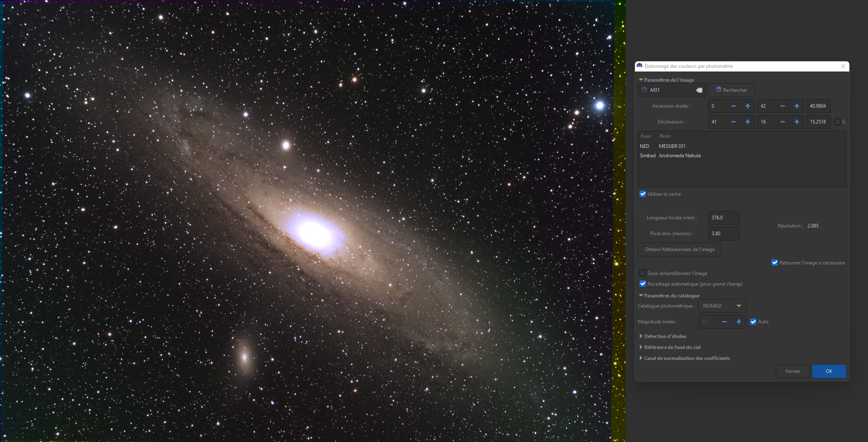This screenshot has width=868, height=442.
Task: Decrease declination minutes with minus icon
Action: coord(782,122)
